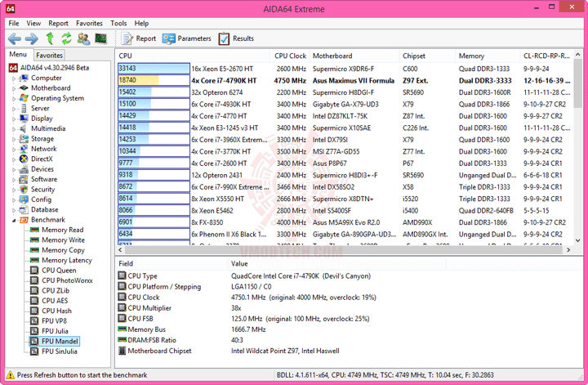Screen dimensions: 588x385
Task: Go forward with the blue right arrow
Action: [32, 38]
